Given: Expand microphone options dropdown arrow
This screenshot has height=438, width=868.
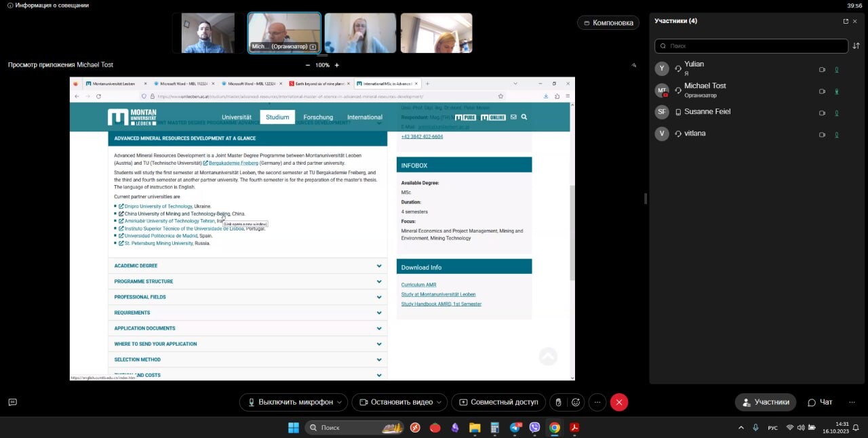Looking at the screenshot, I should pos(340,402).
